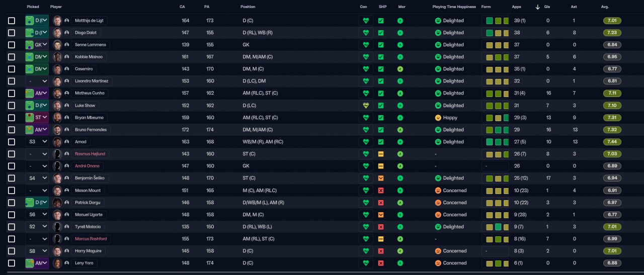Tick the checkbox next to Marcus Rashford
644x275 pixels.
pyautogui.click(x=12, y=239)
